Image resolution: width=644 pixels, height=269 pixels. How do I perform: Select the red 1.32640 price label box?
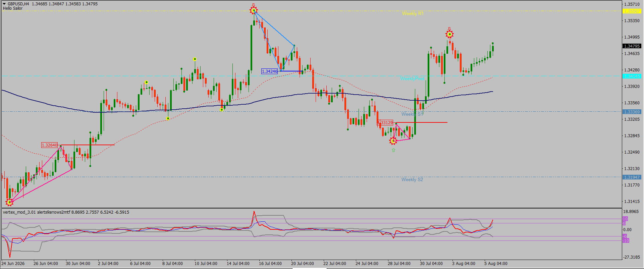[x=49, y=145]
